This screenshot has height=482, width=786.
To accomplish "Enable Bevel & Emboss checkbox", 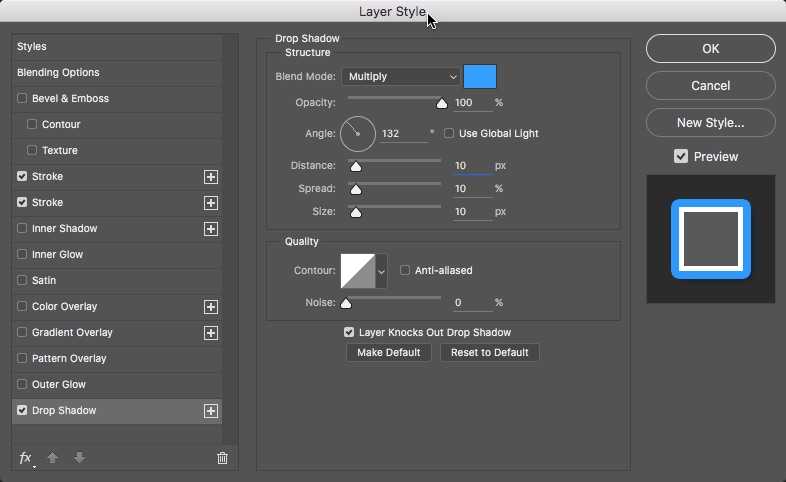I will [x=22, y=98].
